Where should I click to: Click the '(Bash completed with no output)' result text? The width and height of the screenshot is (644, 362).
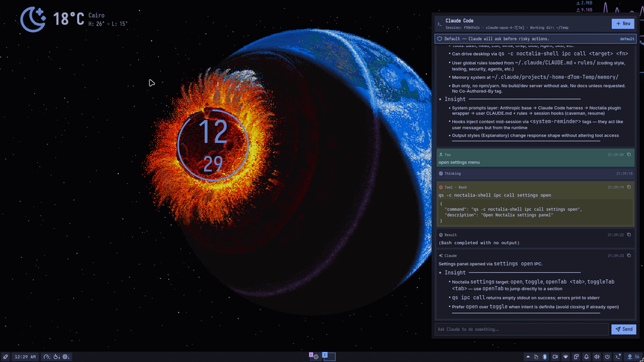coord(479,243)
